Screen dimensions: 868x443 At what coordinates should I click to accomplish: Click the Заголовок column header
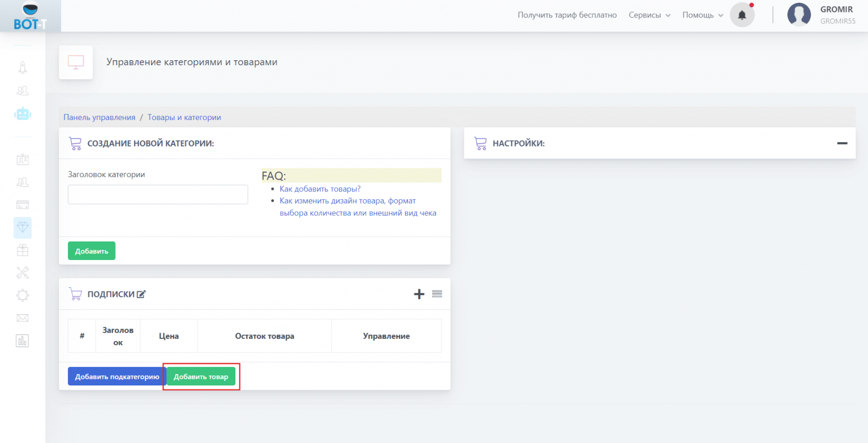pyautogui.click(x=118, y=336)
